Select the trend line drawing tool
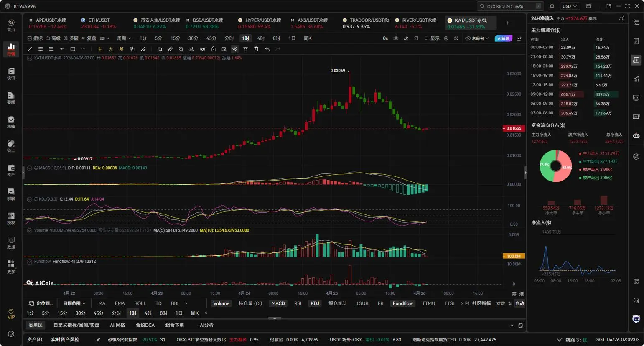The image size is (644, 346). coord(30,49)
